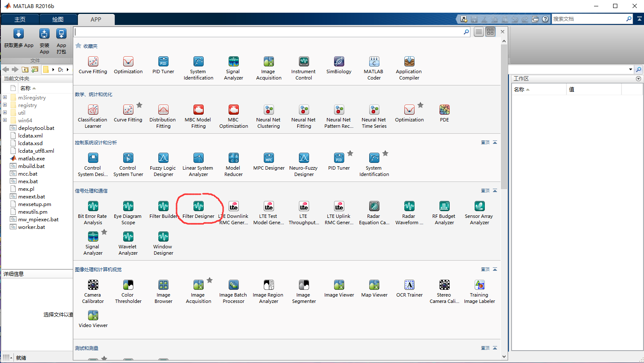Collapse the signal processing and communications section
The image size is (644, 363).
click(x=495, y=191)
